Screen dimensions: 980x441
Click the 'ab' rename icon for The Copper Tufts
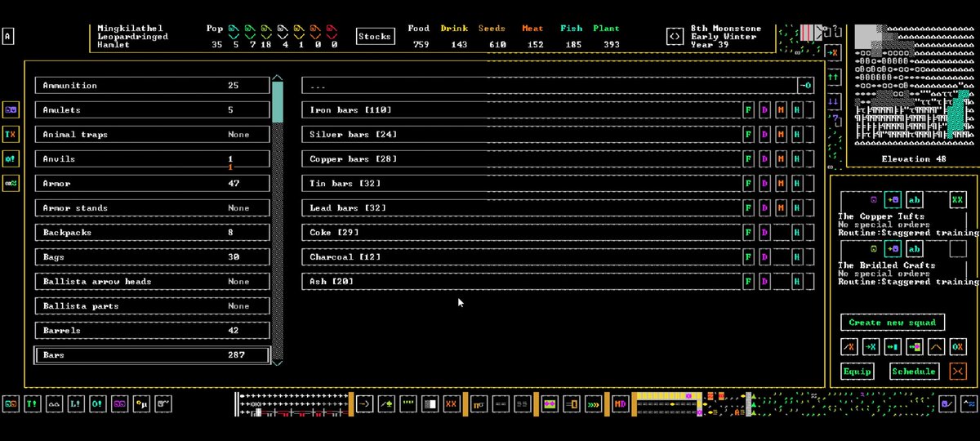click(915, 200)
